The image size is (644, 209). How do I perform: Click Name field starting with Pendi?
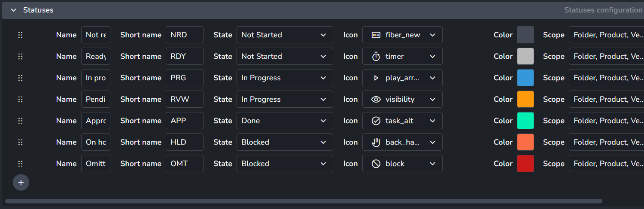point(96,99)
